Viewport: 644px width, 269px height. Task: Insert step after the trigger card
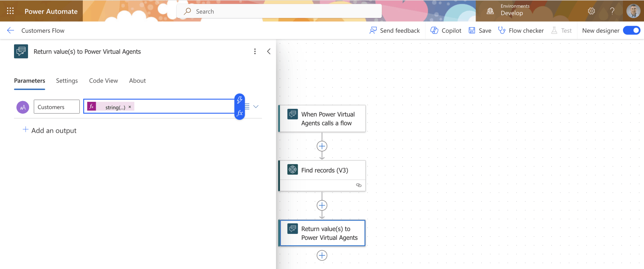[x=322, y=146]
